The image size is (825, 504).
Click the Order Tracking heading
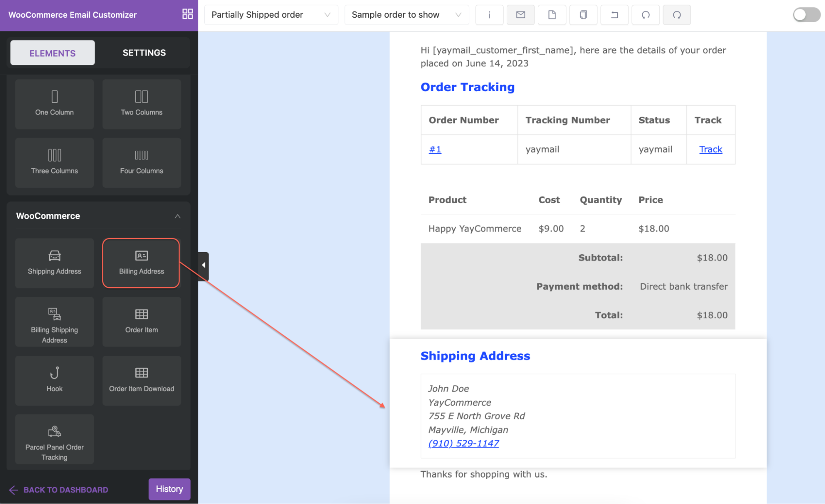(x=467, y=87)
